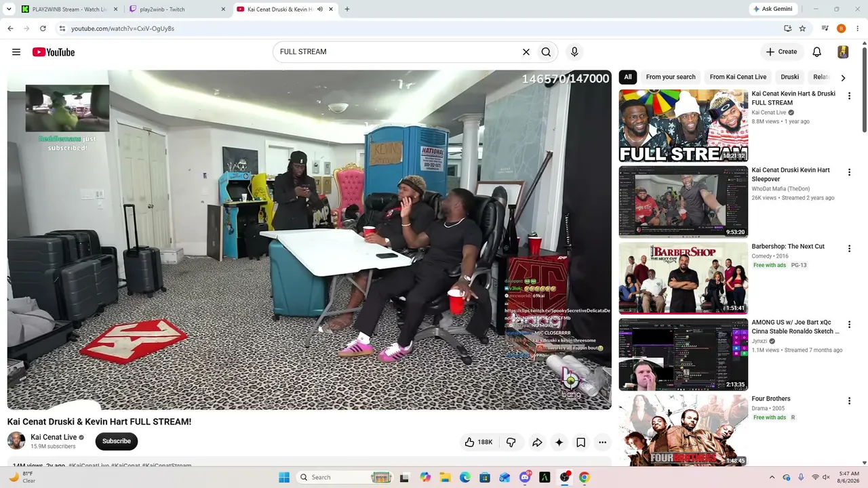Like the video (188K)
Image resolution: width=868 pixels, height=488 pixels.
(479, 442)
